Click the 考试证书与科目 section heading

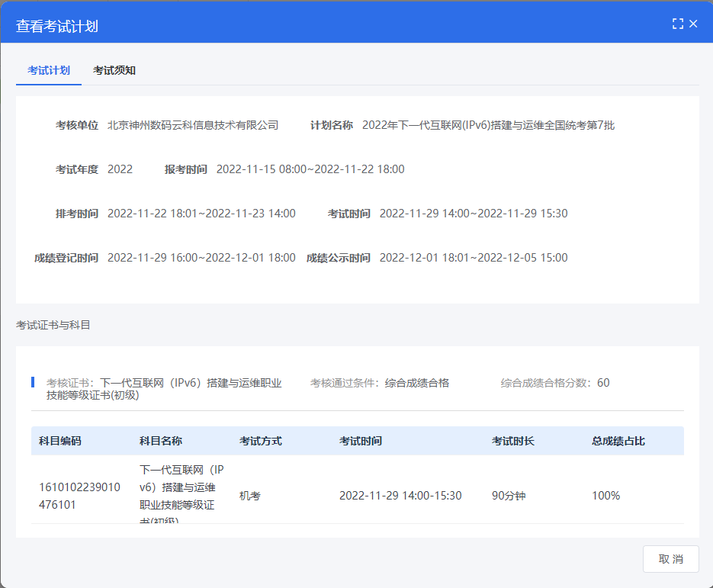53,325
